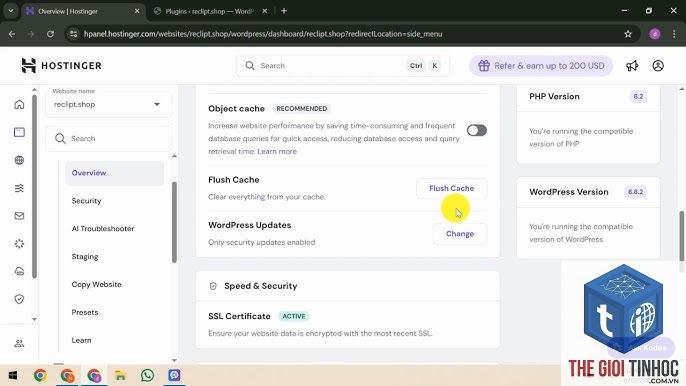
Task: Open the horizons wave icon in rail
Action: (19, 188)
